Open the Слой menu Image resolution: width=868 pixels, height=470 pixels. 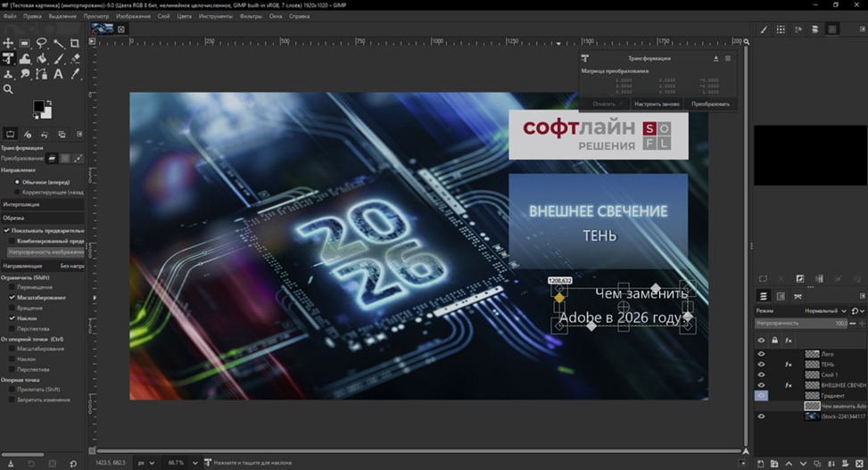click(163, 16)
